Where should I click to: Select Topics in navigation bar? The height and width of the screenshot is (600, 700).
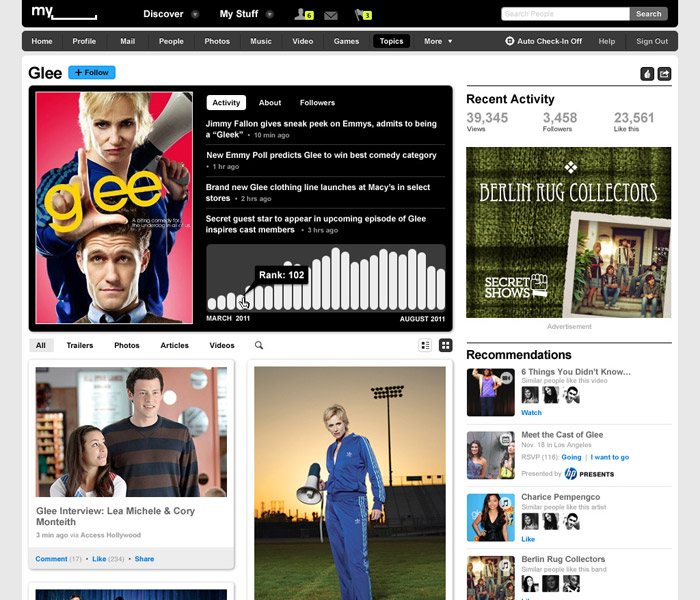pos(392,41)
